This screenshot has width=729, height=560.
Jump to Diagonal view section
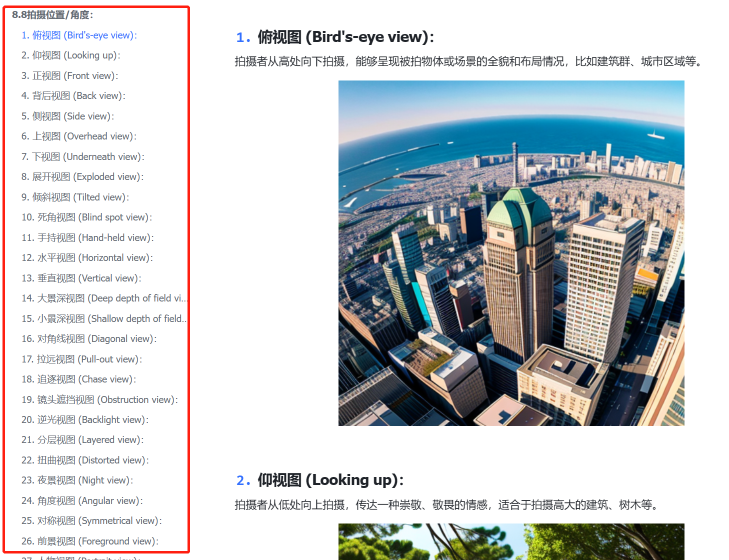coord(89,339)
